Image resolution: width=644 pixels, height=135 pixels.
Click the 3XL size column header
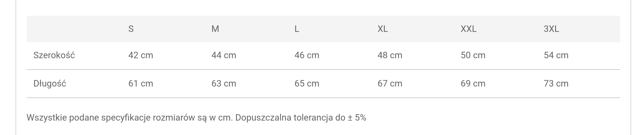pos(551,29)
